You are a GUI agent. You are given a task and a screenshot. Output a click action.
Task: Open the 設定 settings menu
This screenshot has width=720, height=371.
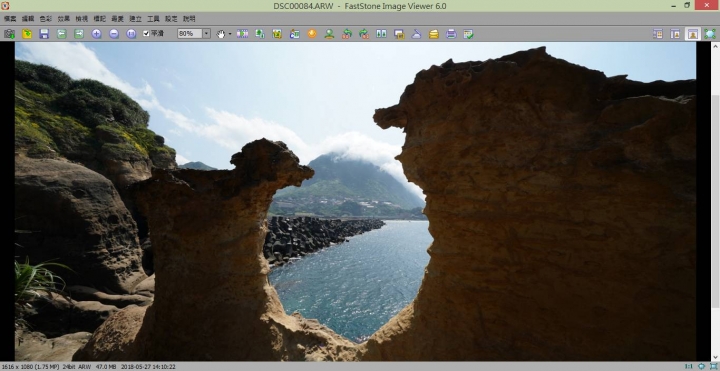click(171, 19)
